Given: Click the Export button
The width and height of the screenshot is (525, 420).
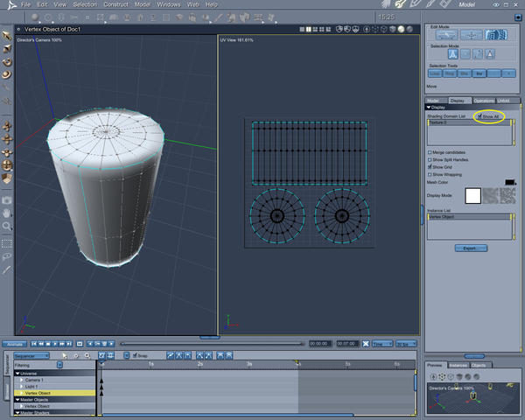Looking at the screenshot, I should (470, 248).
